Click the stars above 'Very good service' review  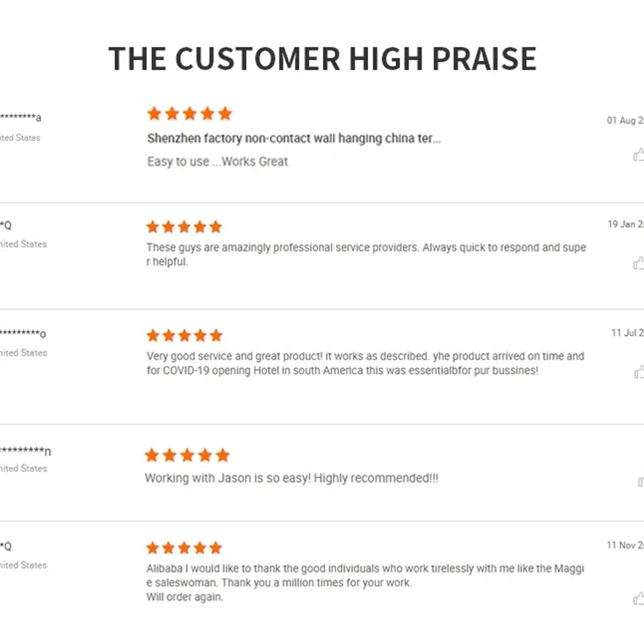[184, 335]
